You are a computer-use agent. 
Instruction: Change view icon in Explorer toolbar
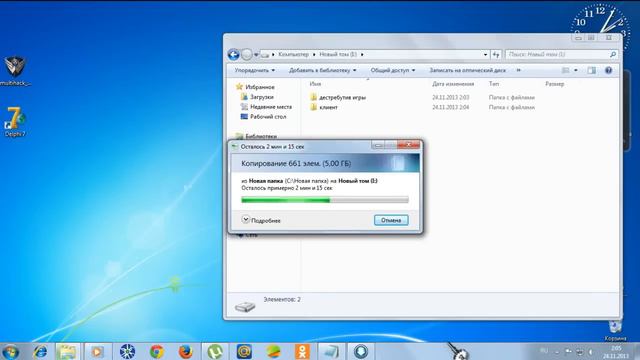pos(565,71)
